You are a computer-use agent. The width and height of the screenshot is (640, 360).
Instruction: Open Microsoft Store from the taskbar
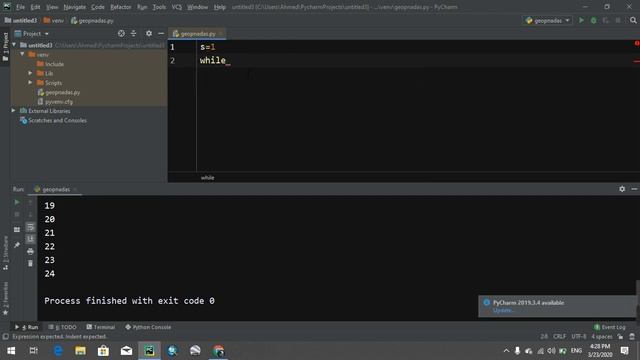click(x=103, y=351)
